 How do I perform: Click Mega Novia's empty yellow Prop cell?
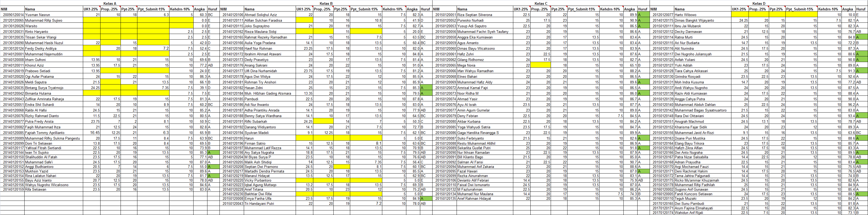(541, 65)
